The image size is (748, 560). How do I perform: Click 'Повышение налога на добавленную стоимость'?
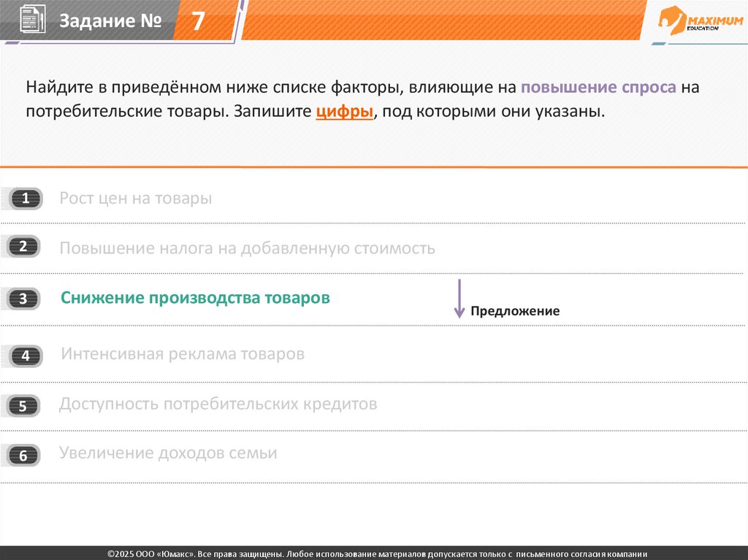[247, 248]
